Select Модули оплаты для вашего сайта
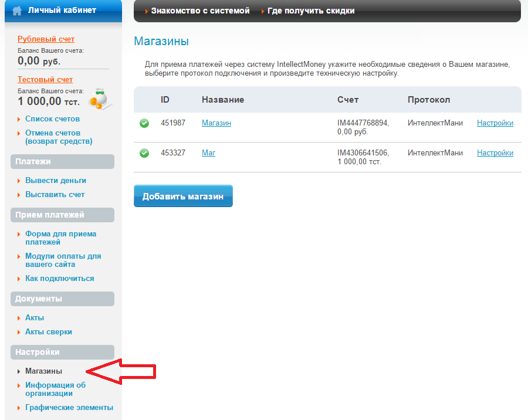 click(63, 260)
